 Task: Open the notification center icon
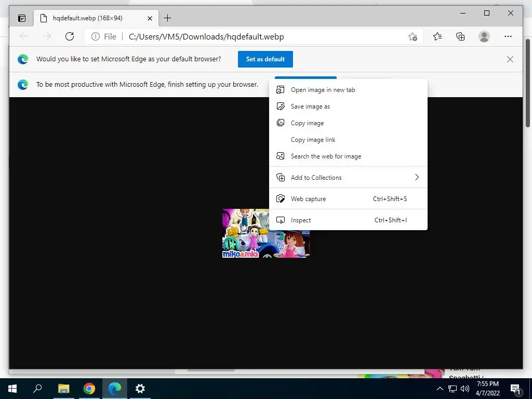pos(515,389)
